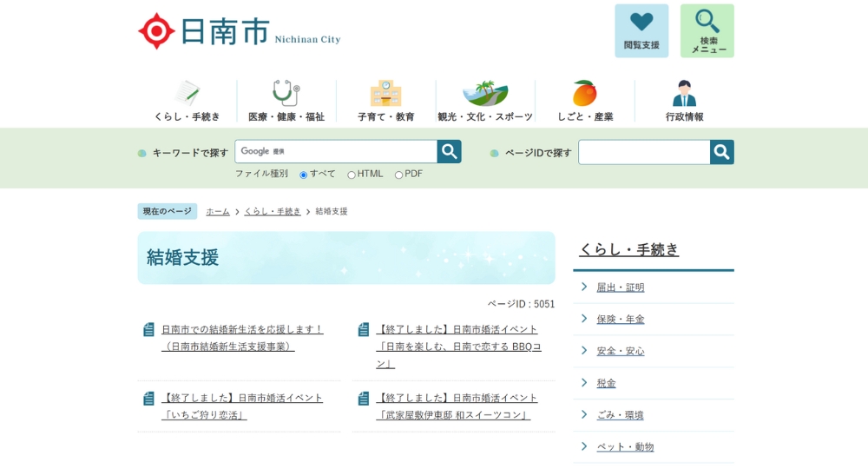The height and width of the screenshot is (469, 868).
Task: Go to ホーム in breadcrumb
Action: 218,211
